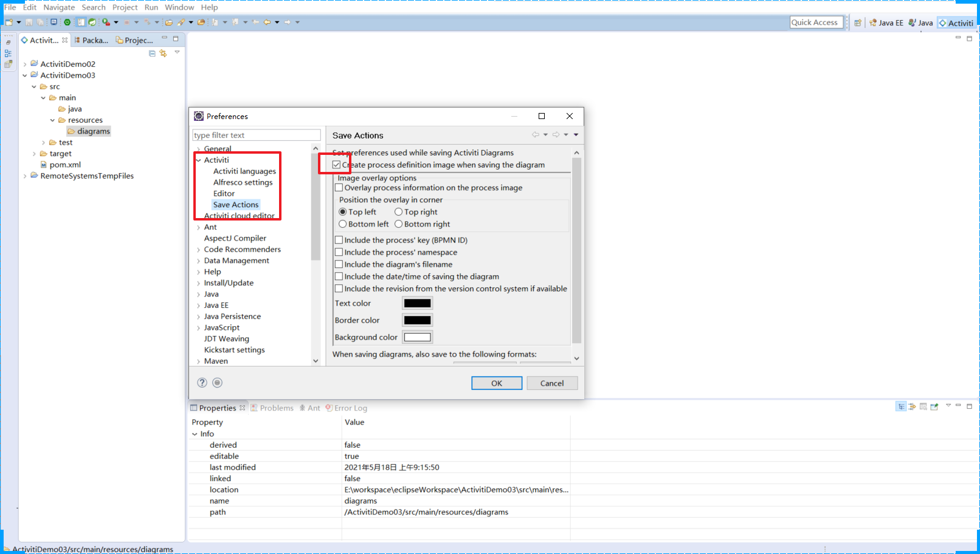Viewport: 980px width, 554px height.
Task: Check Include the date/time of saving
Action: [x=339, y=276]
